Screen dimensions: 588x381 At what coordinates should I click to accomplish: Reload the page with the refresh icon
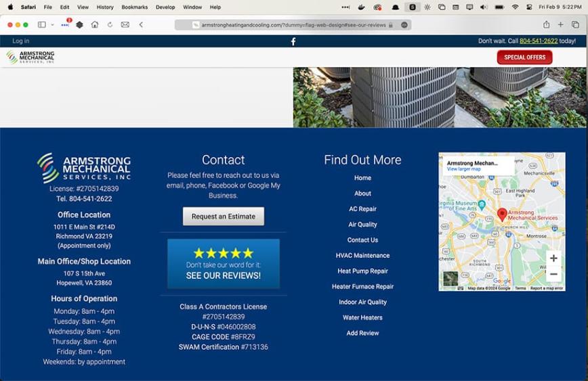point(110,25)
